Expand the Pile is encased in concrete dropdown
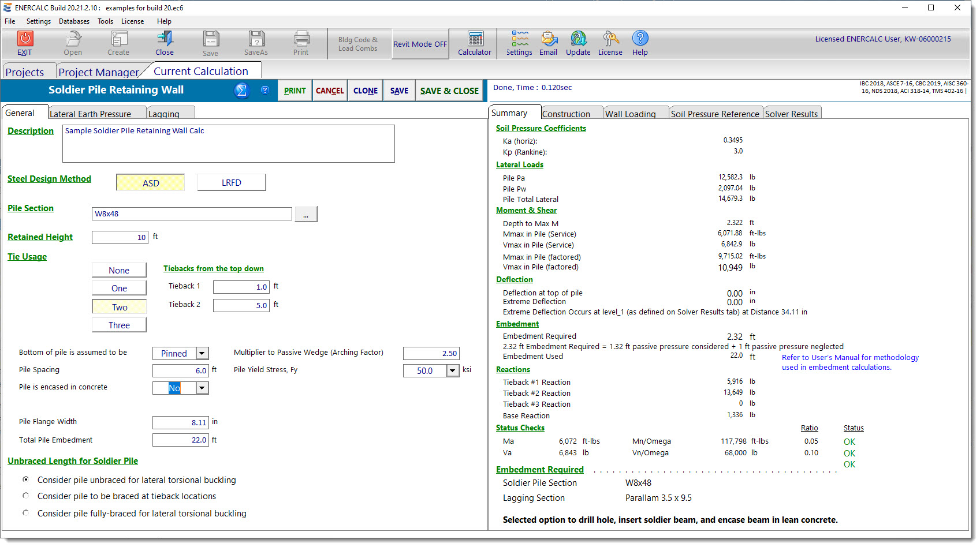The width and height of the screenshot is (980, 547). (202, 388)
